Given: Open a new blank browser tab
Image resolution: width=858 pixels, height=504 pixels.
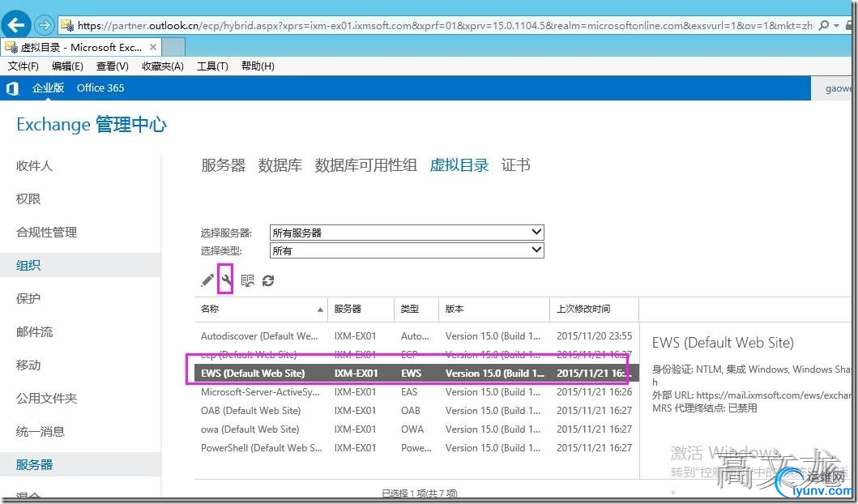Looking at the screenshot, I should pyautogui.click(x=173, y=47).
